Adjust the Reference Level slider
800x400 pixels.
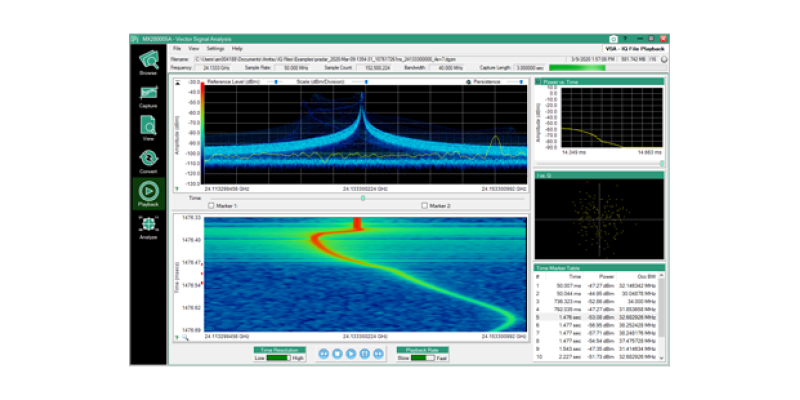[x=276, y=82]
